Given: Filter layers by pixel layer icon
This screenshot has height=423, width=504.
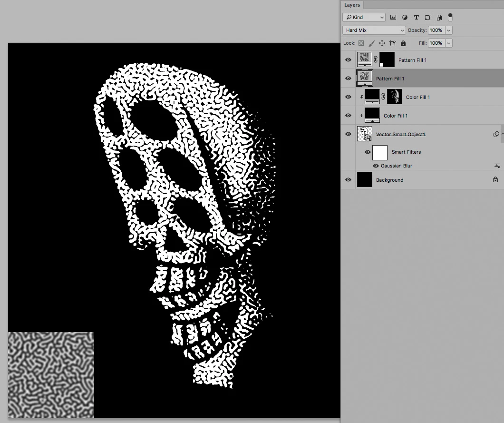Looking at the screenshot, I should (393, 18).
